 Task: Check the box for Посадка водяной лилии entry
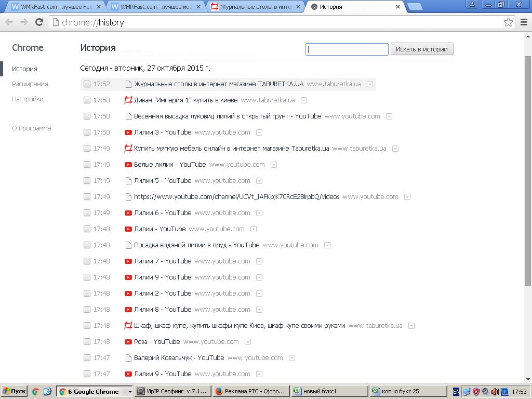click(87, 245)
